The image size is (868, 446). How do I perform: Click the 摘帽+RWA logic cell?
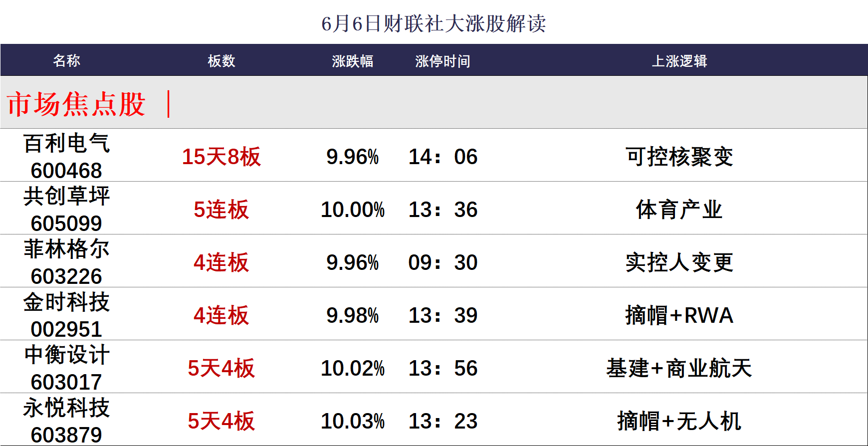tap(679, 315)
